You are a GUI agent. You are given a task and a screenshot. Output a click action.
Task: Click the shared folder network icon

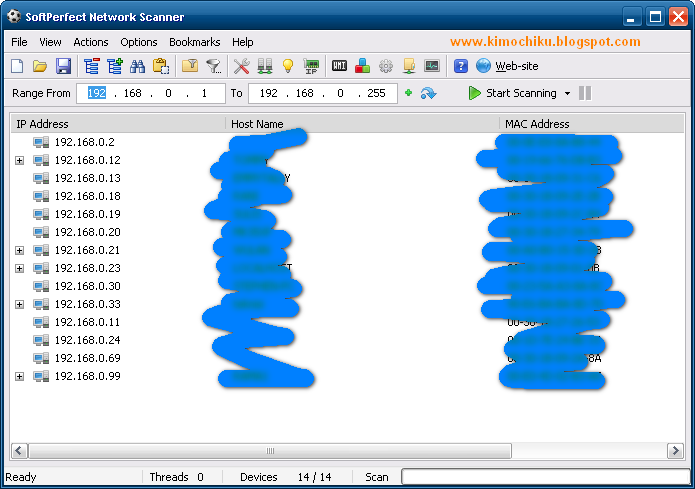[x=409, y=67]
